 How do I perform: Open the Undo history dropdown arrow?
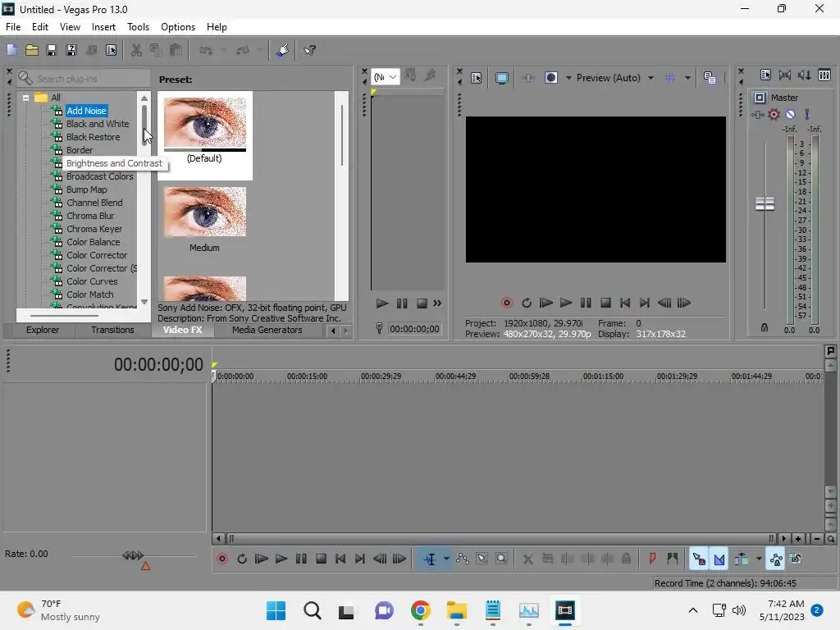(223, 50)
